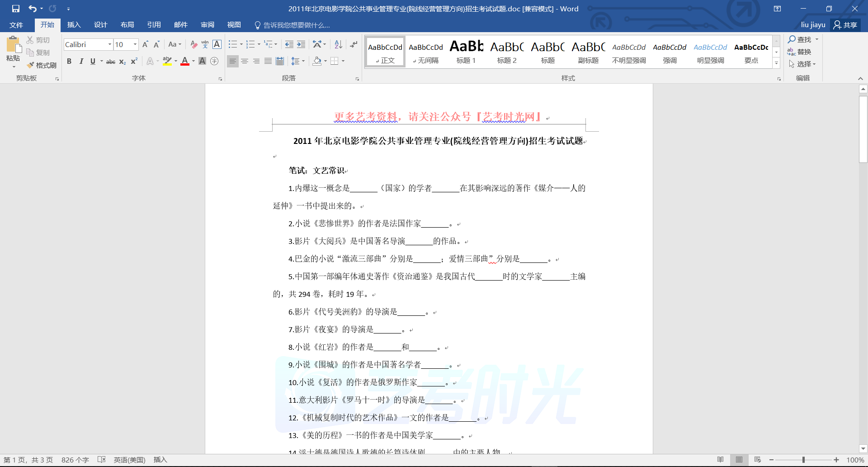This screenshot has height=467, width=868.
Task: Apply the 标题 1 style
Action: pos(466,52)
